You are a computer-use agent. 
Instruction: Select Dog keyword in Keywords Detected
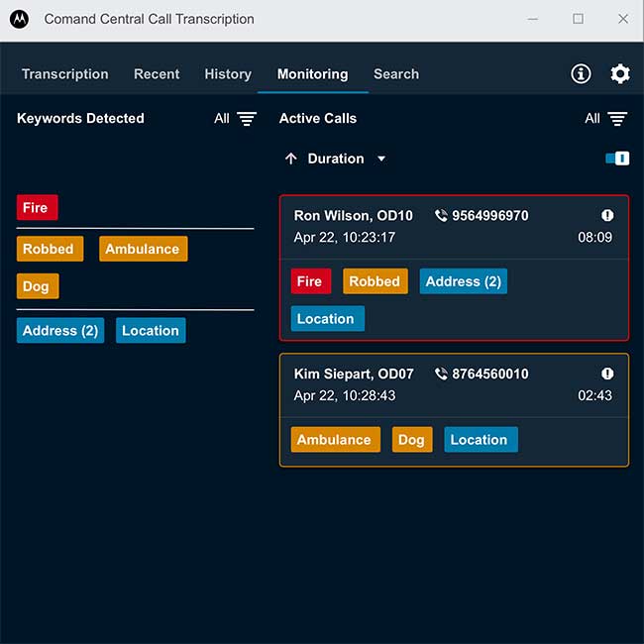click(x=38, y=286)
